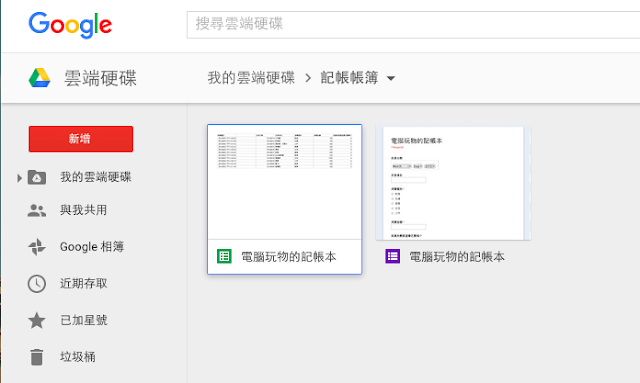Click the purple Forms icon of 電腦玩物的記帳本
This screenshot has width=640, height=383.
click(393, 256)
